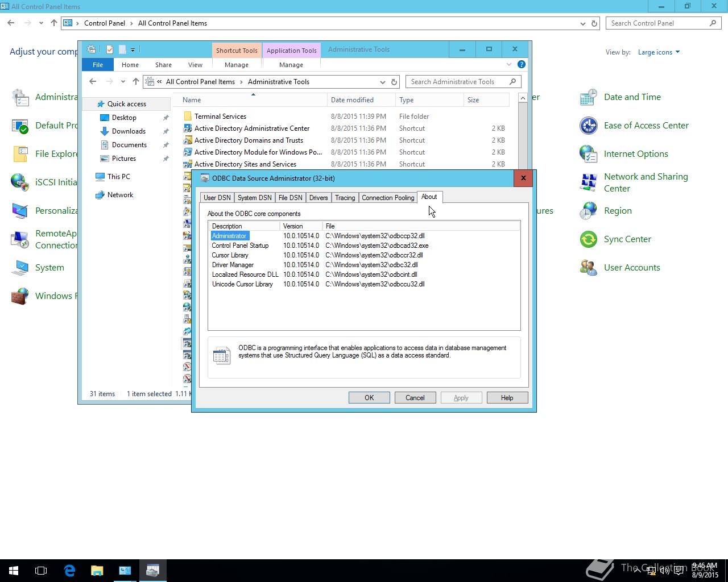Viewport: 728px width, 582px height.
Task: Open Default Programs icon
Action: coord(20,126)
